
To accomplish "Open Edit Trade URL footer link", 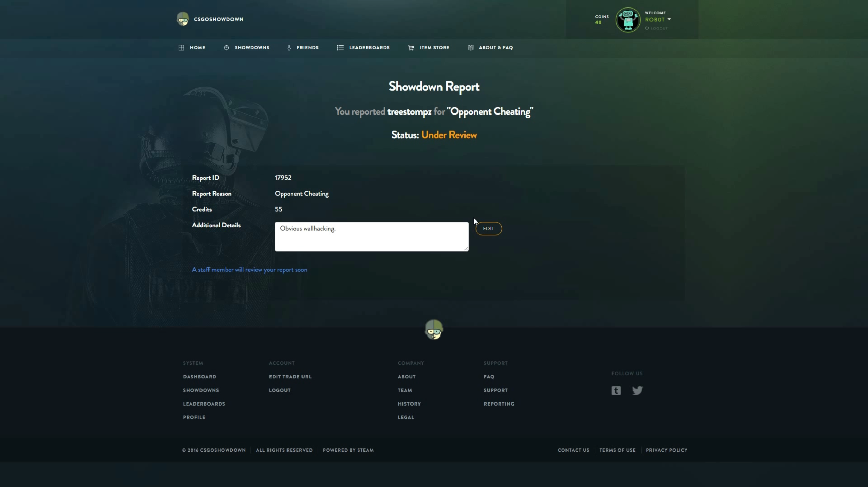I will (290, 377).
